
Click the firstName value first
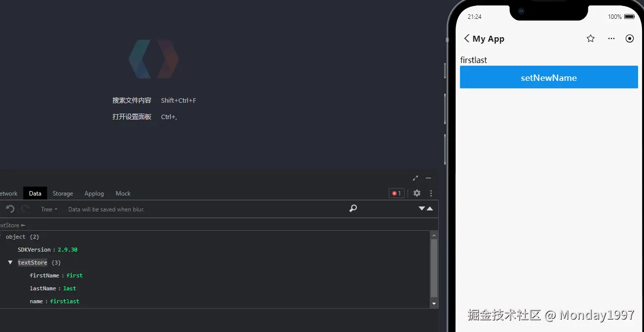(x=74, y=275)
